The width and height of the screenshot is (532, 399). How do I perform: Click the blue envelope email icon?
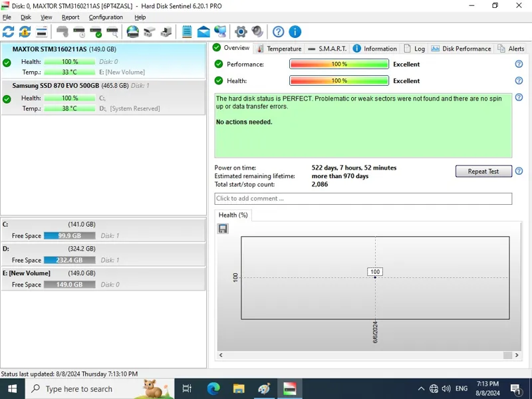[203, 32]
